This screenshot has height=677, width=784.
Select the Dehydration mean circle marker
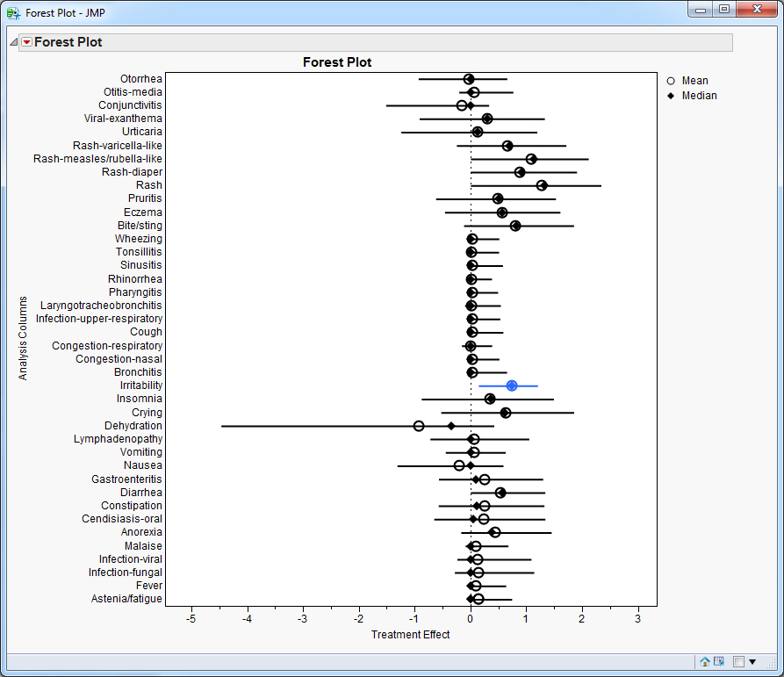419,426
